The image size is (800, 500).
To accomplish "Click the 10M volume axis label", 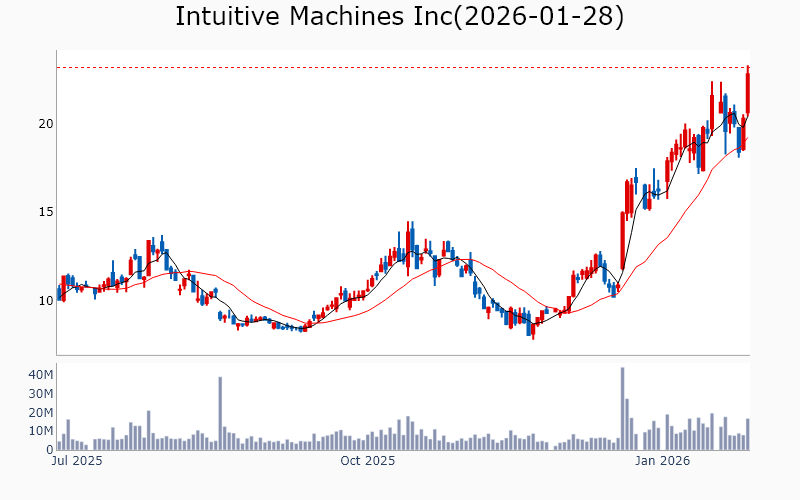I will pyautogui.click(x=40, y=431).
